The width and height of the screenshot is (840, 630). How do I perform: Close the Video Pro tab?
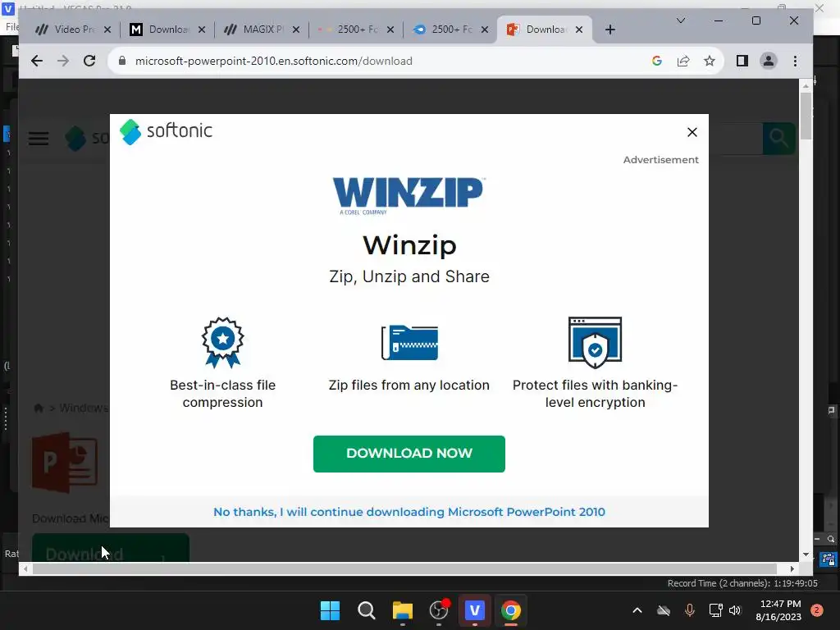(107, 30)
